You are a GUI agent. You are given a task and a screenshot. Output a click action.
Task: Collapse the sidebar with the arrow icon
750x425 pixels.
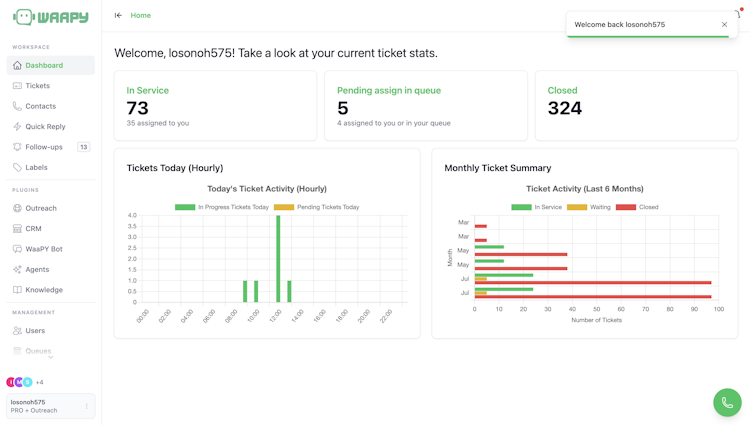[x=118, y=15]
